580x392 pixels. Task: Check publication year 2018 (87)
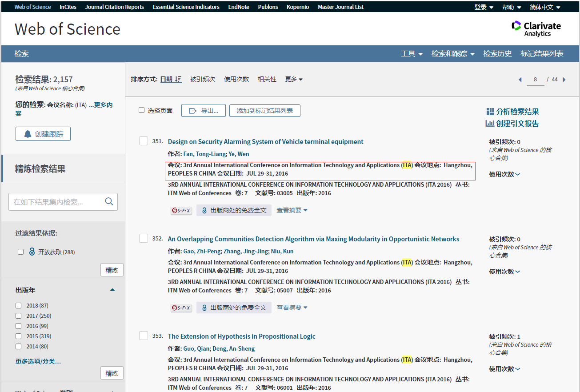click(19, 305)
